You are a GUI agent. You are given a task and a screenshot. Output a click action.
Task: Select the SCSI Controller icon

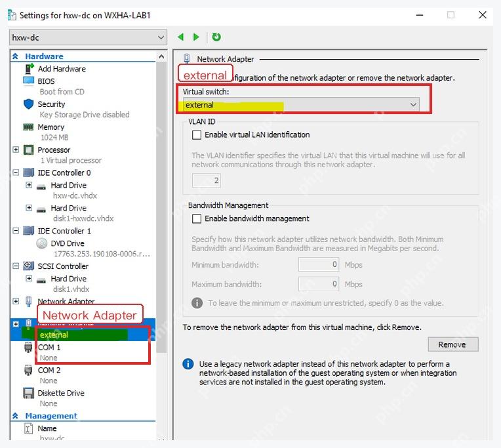pos(28,266)
